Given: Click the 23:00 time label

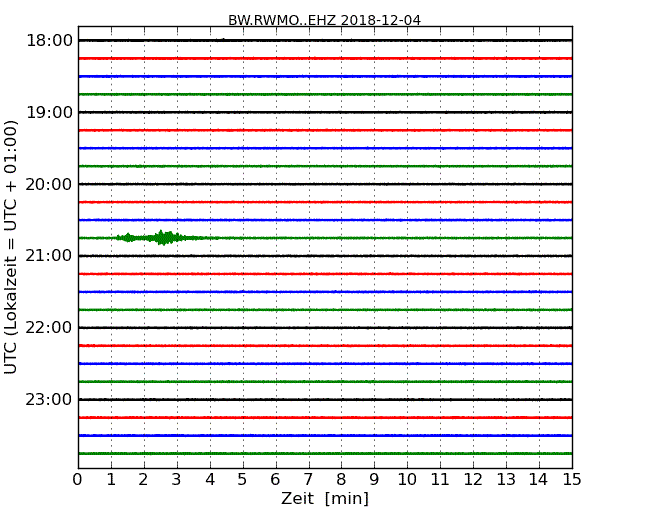Looking at the screenshot, I should [49, 399].
